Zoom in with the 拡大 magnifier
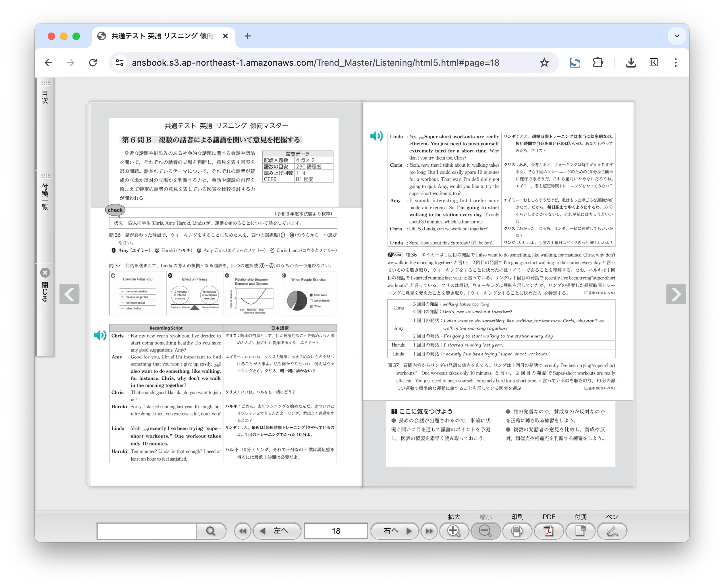Image resolution: width=724 pixels, height=588 pixels. (x=454, y=530)
